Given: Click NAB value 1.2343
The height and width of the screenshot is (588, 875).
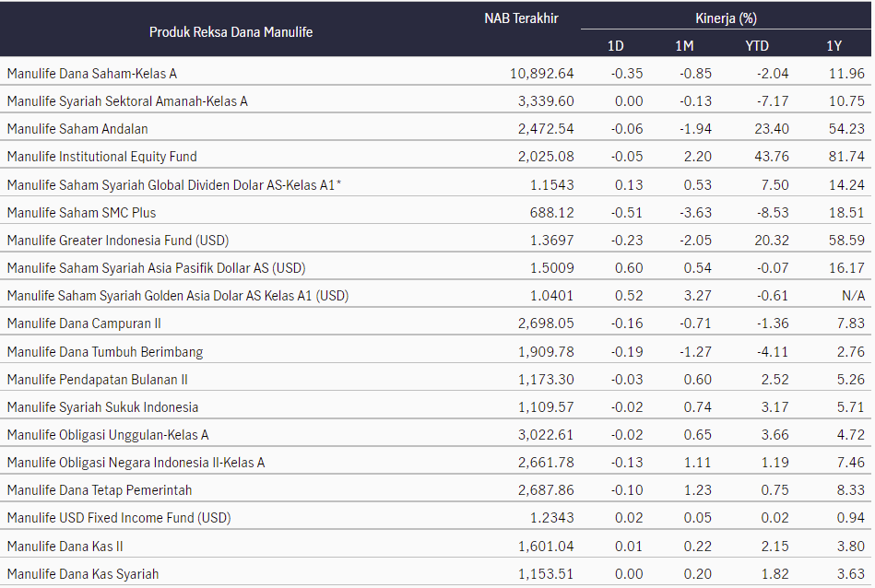Looking at the screenshot, I should tap(552, 518).
